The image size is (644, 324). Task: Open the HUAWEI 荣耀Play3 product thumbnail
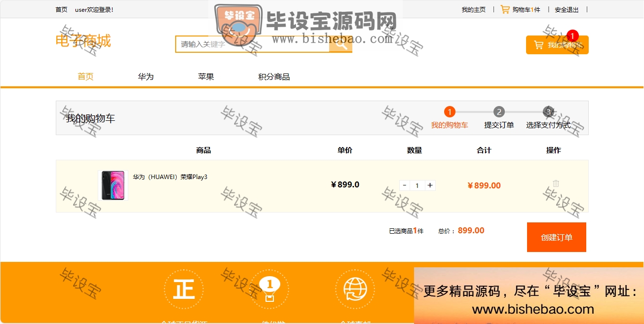tap(113, 185)
